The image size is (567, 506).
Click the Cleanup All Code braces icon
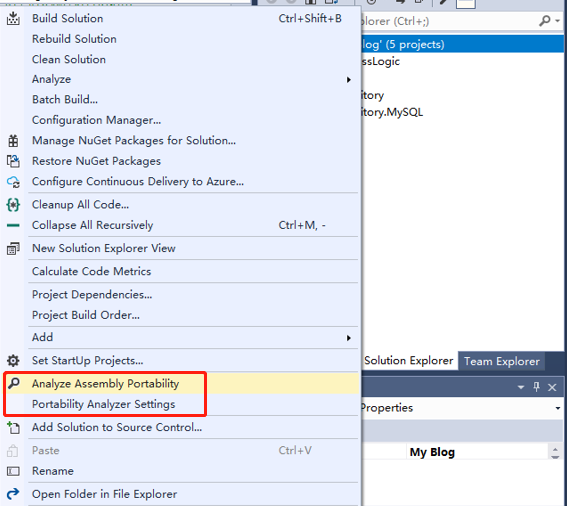pos(13,205)
